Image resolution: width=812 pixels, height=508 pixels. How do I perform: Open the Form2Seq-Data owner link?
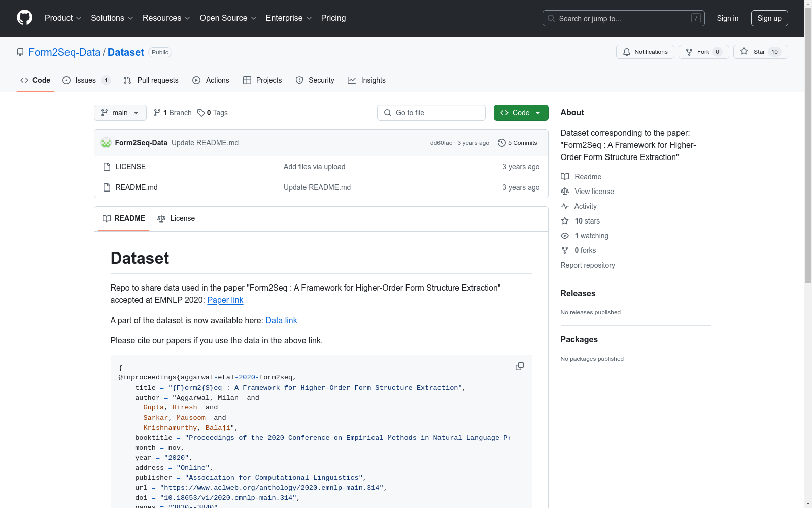64,52
